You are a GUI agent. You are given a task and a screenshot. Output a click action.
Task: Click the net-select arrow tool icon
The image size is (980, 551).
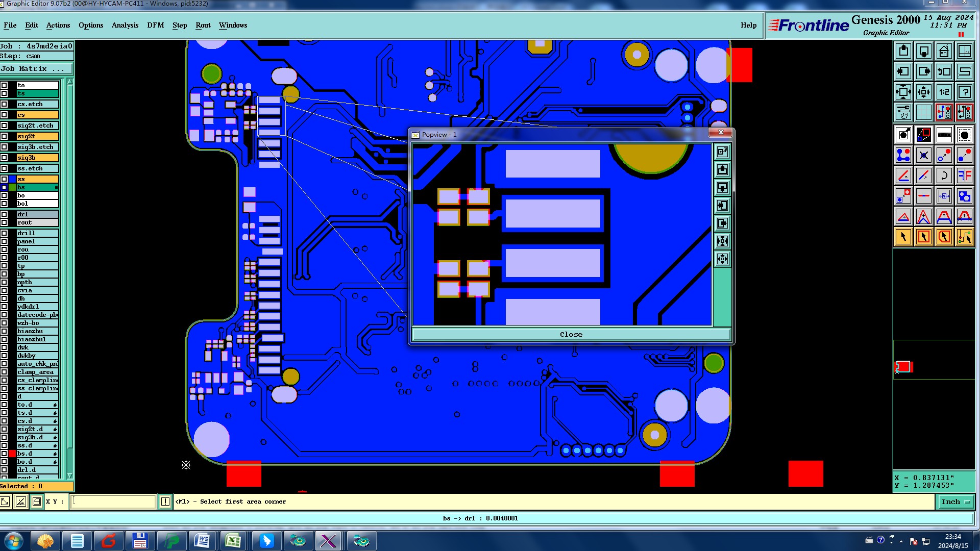pyautogui.click(x=964, y=237)
